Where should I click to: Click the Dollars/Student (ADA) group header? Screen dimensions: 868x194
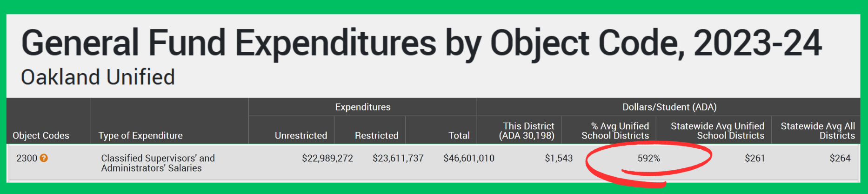[x=669, y=107]
